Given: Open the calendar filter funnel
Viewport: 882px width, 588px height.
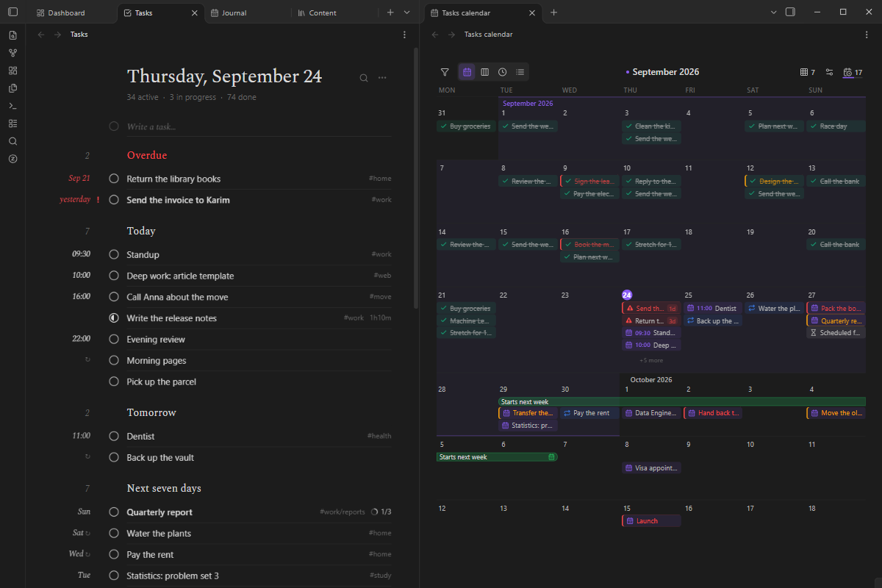Looking at the screenshot, I should click(445, 72).
